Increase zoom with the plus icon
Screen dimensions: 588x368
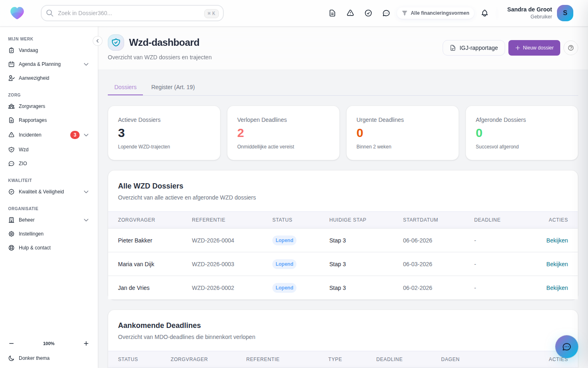86,343
